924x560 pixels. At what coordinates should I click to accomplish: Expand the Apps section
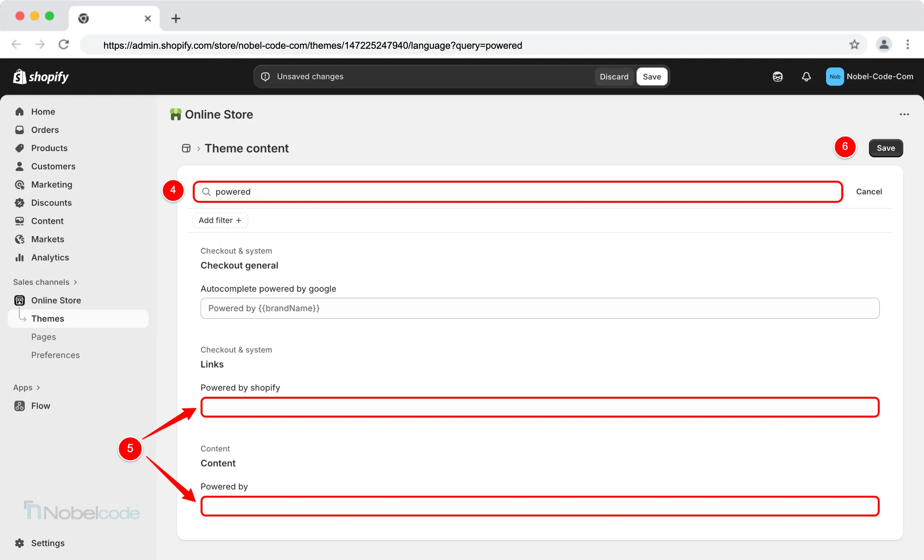click(27, 387)
